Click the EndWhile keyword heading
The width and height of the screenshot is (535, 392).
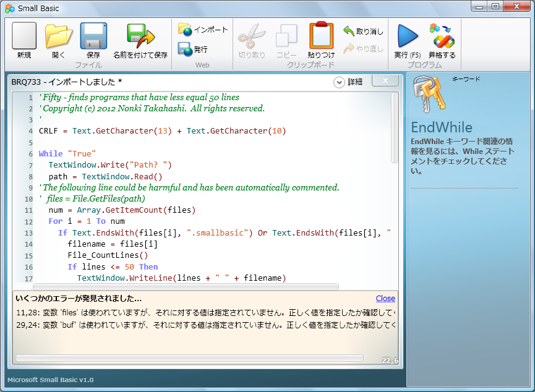click(442, 127)
